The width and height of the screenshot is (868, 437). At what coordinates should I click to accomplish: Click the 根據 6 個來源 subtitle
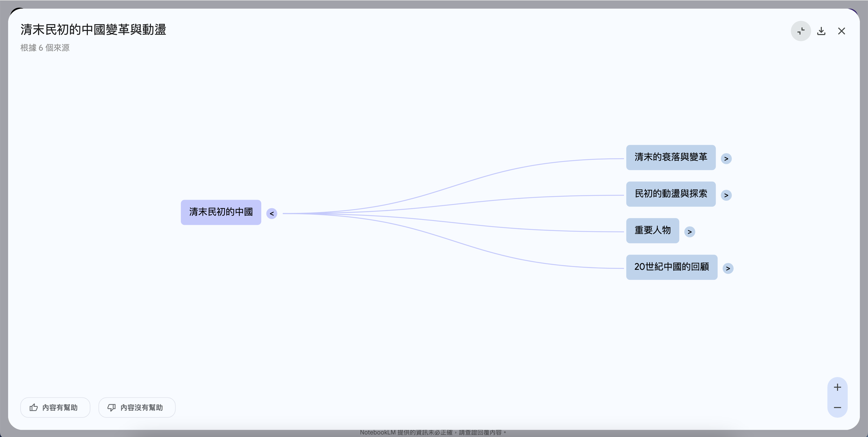coord(45,48)
